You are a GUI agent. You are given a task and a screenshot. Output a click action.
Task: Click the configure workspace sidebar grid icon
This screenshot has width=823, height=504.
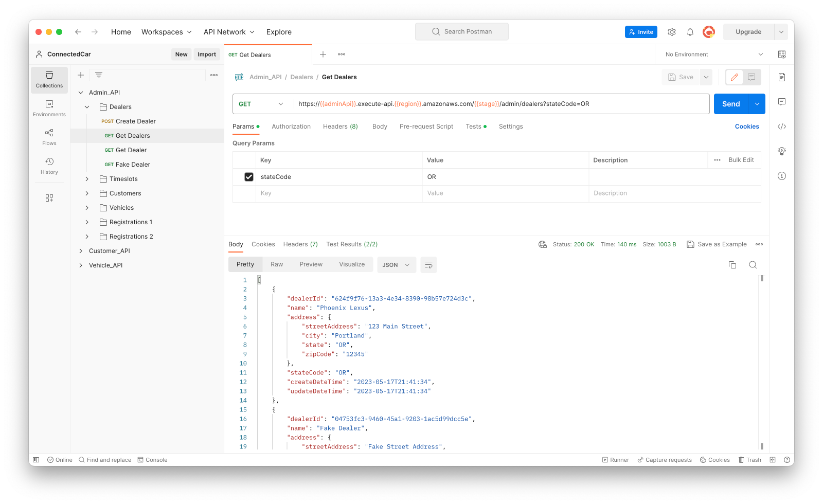49,198
